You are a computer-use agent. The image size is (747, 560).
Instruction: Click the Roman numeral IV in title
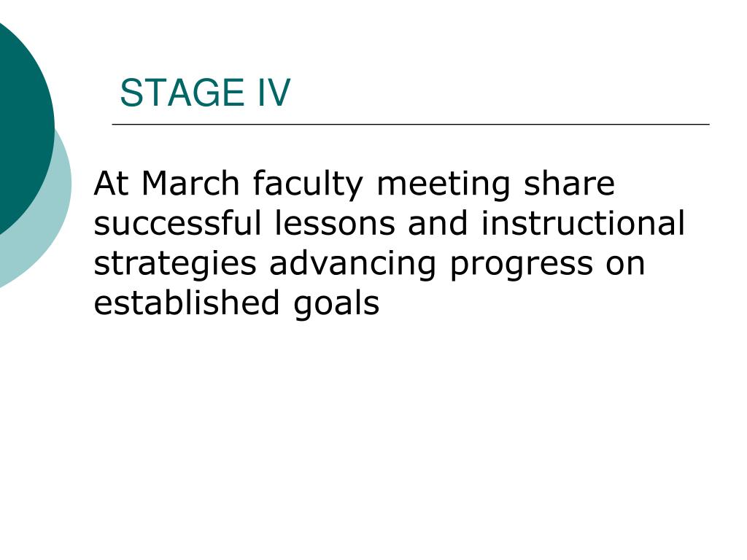point(274,93)
